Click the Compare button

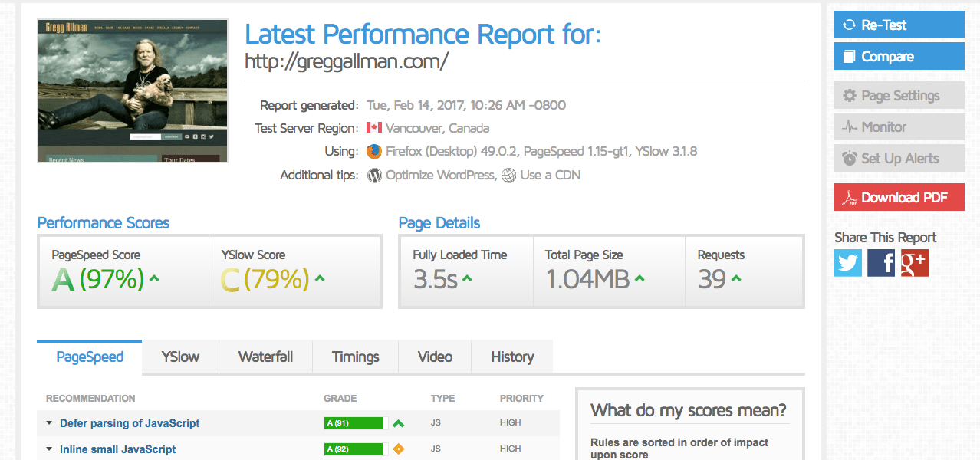[x=899, y=57]
